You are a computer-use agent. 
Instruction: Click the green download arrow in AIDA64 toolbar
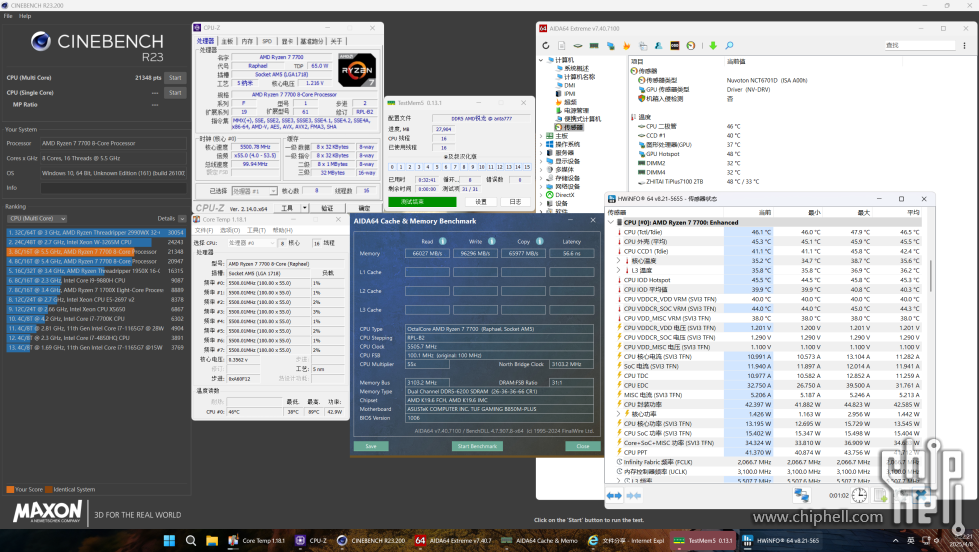click(x=712, y=46)
